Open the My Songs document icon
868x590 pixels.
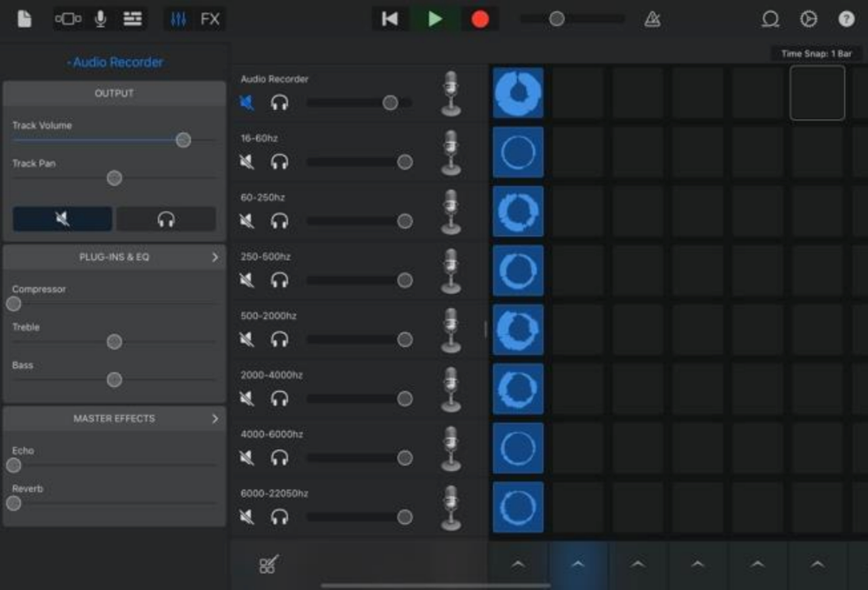24,20
